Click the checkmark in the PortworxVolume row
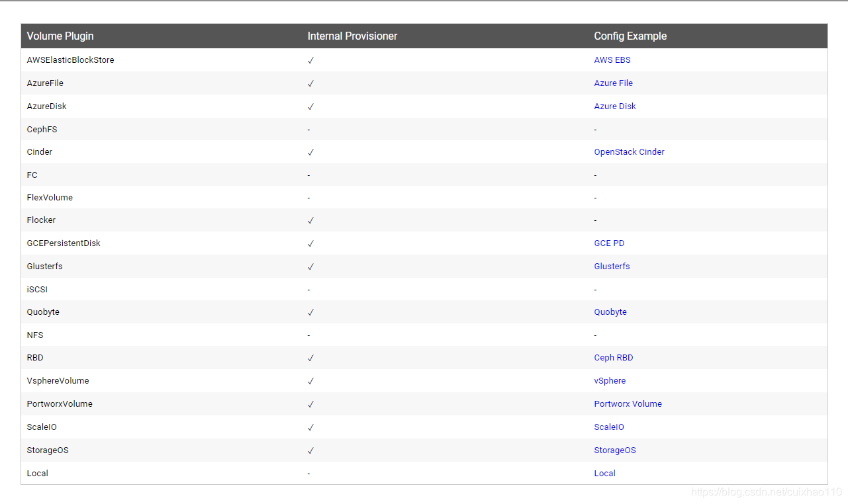Image resolution: width=848 pixels, height=504 pixels. click(x=310, y=404)
